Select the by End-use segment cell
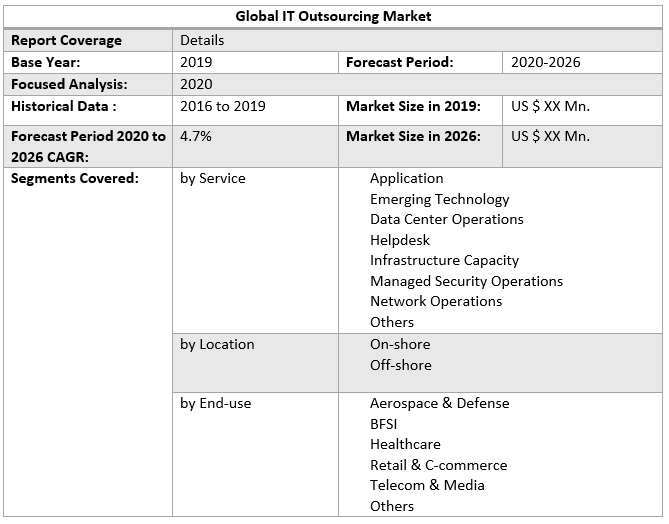This screenshot has height=524, width=669. pos(216,403)
